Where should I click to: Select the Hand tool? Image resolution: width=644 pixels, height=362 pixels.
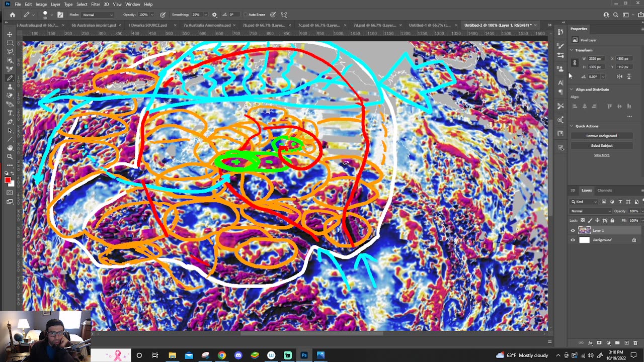point(10,147)
